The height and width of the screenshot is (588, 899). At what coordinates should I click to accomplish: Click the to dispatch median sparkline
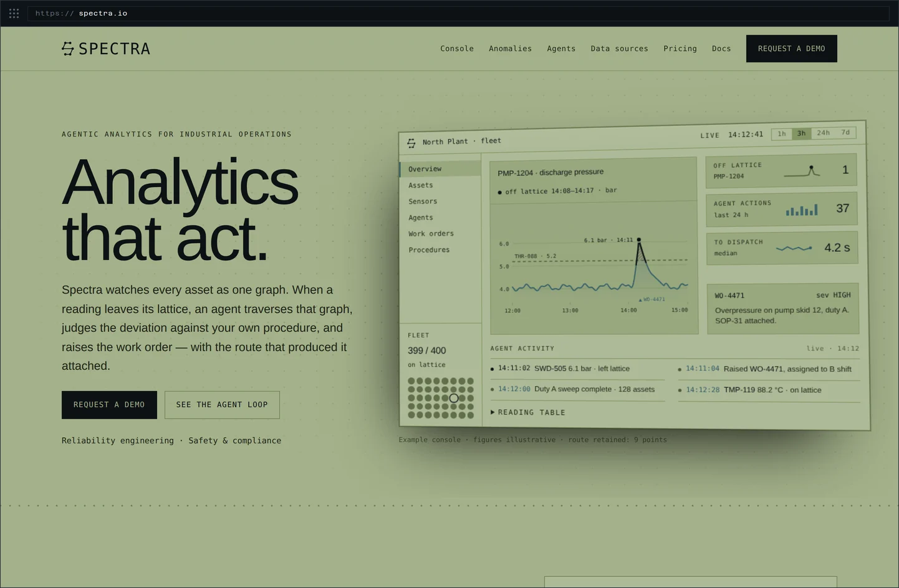[794, 248]
